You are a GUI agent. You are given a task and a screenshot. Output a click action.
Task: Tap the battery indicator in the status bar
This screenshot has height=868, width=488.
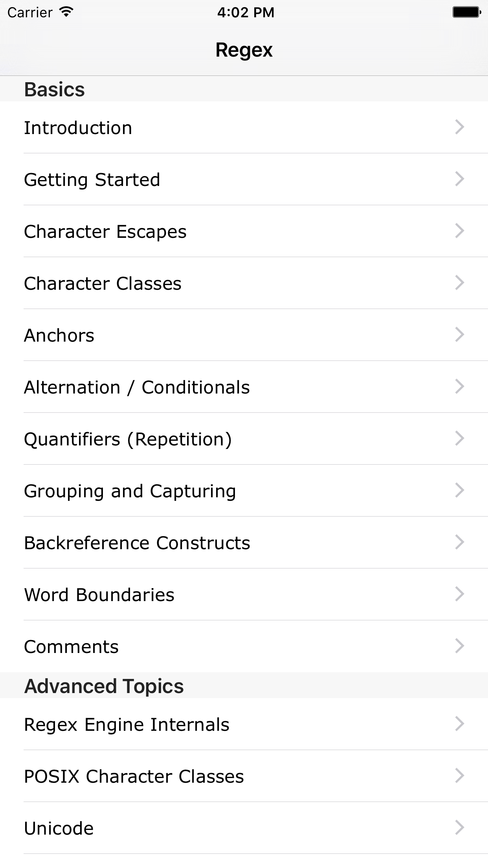(467, 12)
